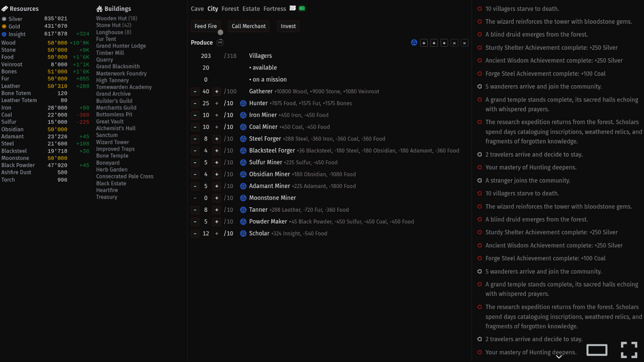Click the blue icon beside Adamant Miner
This screenshot has width=644, height=362.
(243, 186)
